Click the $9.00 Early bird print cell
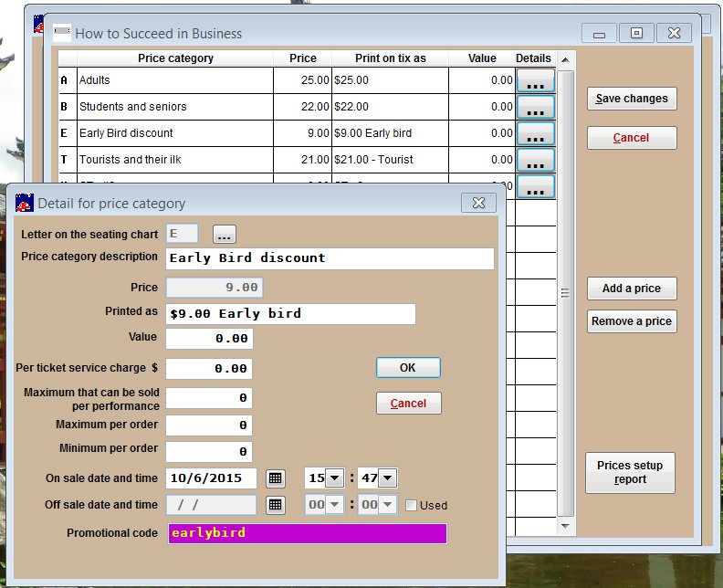Viewport: 723px width, 588px height. 390,133
